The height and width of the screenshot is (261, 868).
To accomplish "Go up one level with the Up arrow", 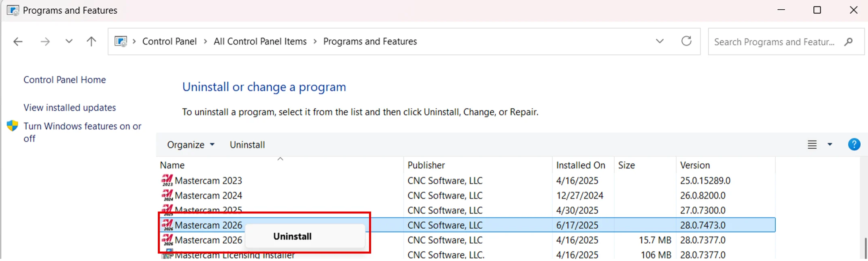I will click(91, 41).
